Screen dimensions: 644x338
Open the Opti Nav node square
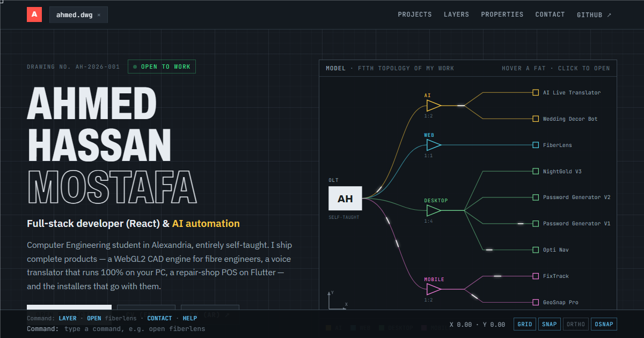click(536, 250)
